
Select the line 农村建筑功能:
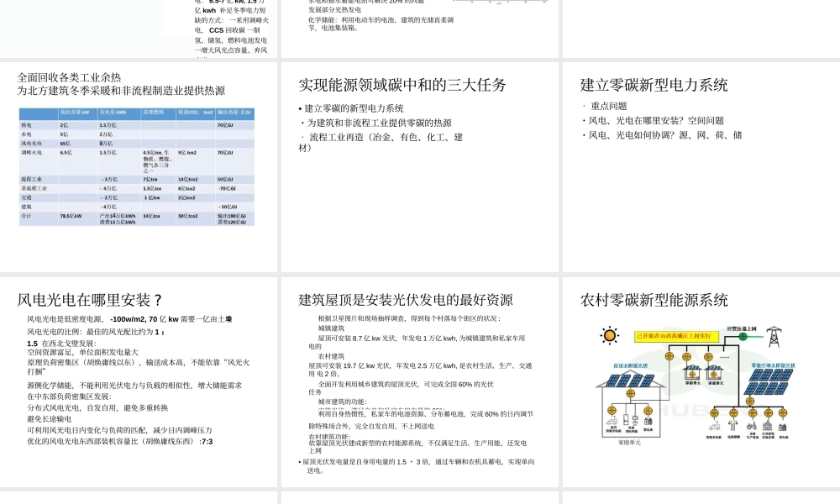[329, 437]
